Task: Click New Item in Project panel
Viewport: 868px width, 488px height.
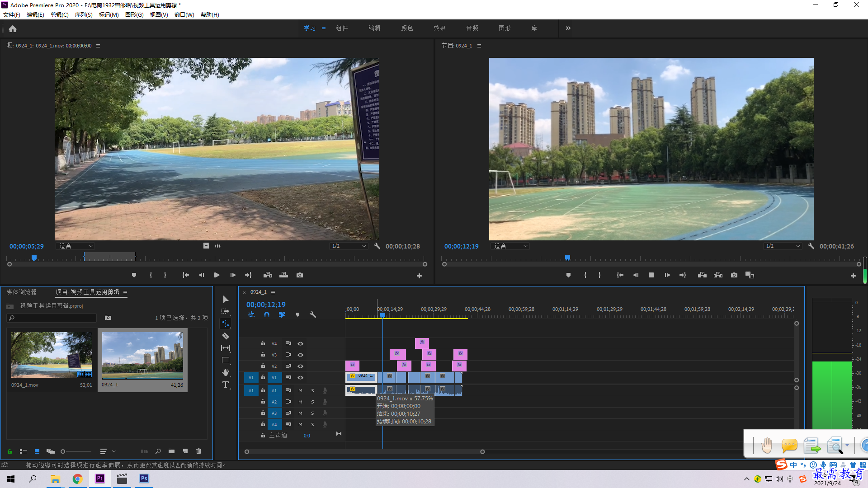Action: (185, 451)
